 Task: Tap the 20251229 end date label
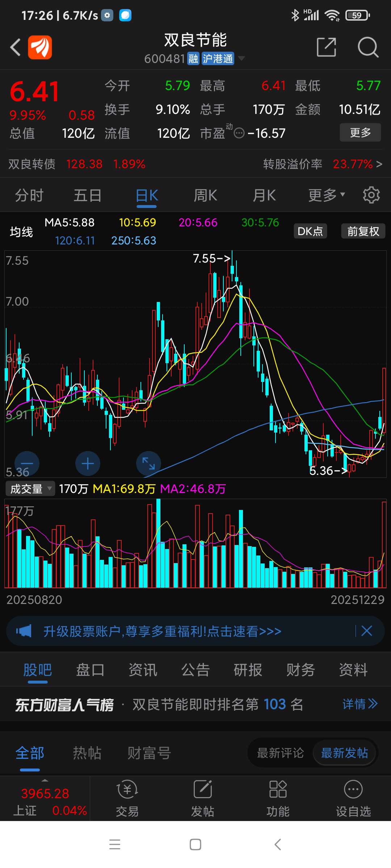coord(357,600)
